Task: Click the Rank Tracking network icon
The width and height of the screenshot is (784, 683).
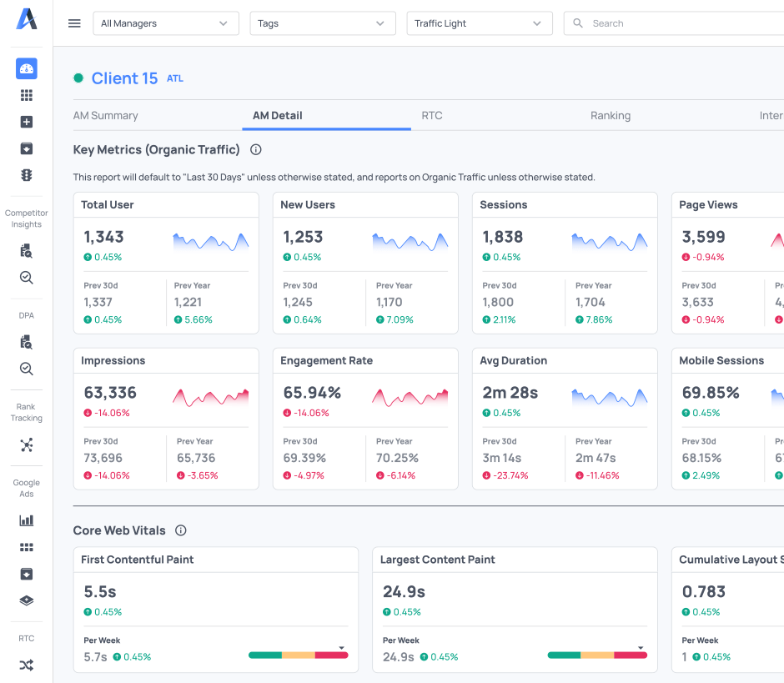Action: 26,445
